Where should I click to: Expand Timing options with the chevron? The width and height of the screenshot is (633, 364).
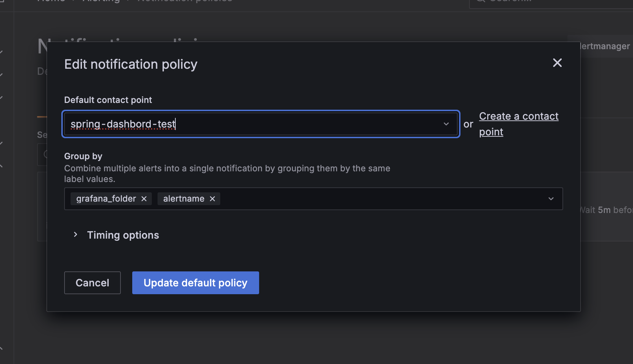coord(76,235)
